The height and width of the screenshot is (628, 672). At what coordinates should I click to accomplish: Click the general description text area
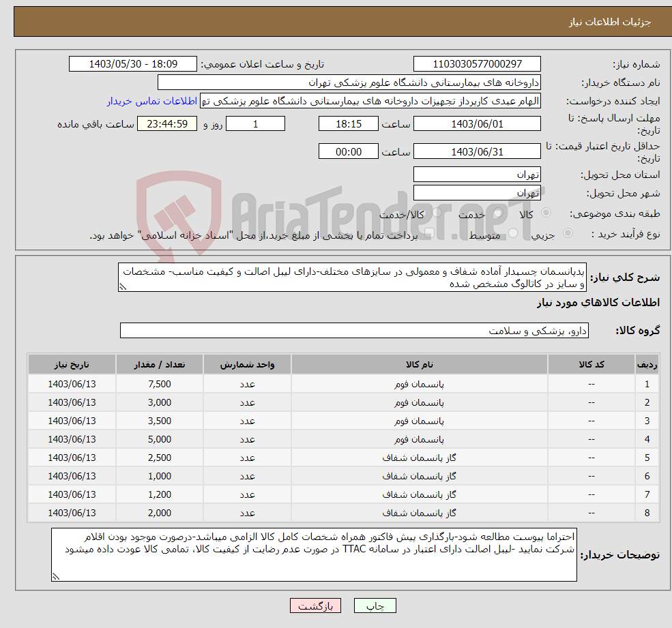click(x=352, y=278)
